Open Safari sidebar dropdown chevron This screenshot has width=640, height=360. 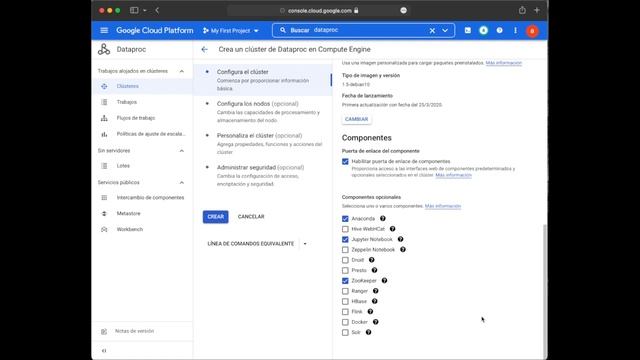pyautogui.click(x=144, y=10)
